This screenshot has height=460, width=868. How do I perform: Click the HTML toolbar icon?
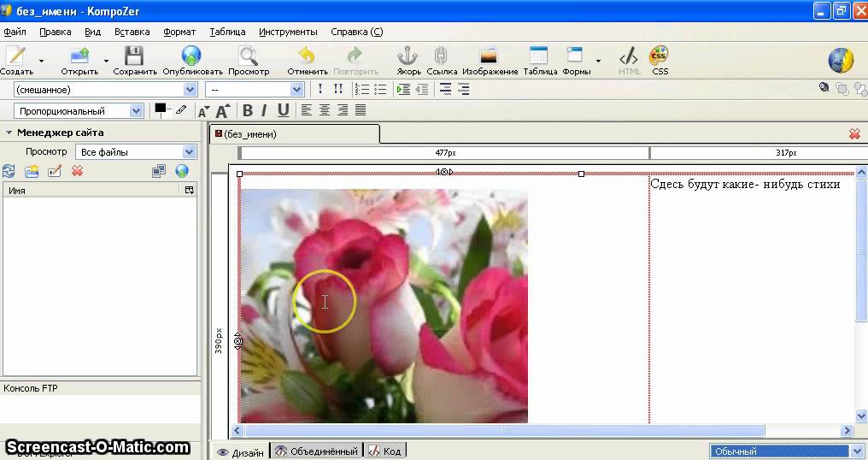[629, 56]
